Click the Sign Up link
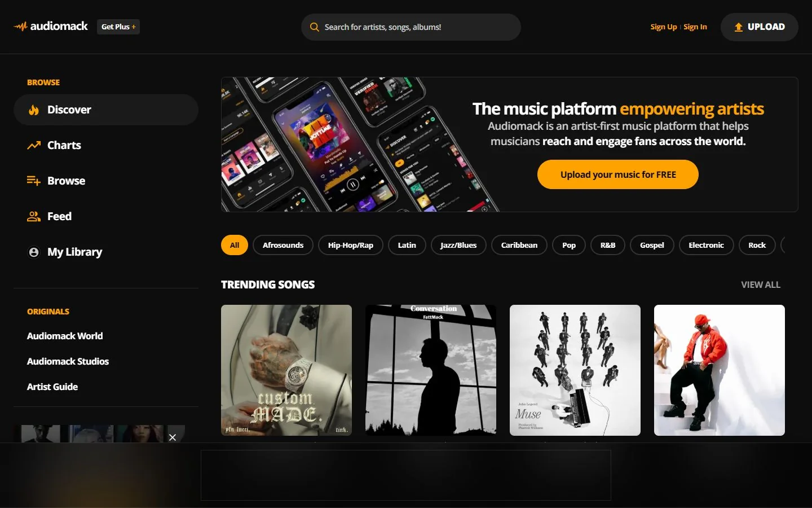 [x=663, y=27]
